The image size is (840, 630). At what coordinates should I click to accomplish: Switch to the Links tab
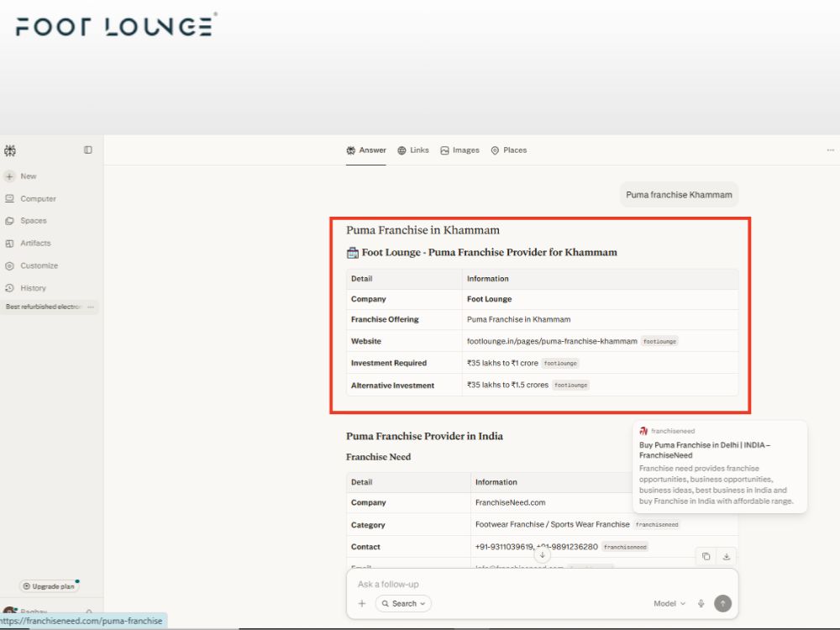(413, 150)
